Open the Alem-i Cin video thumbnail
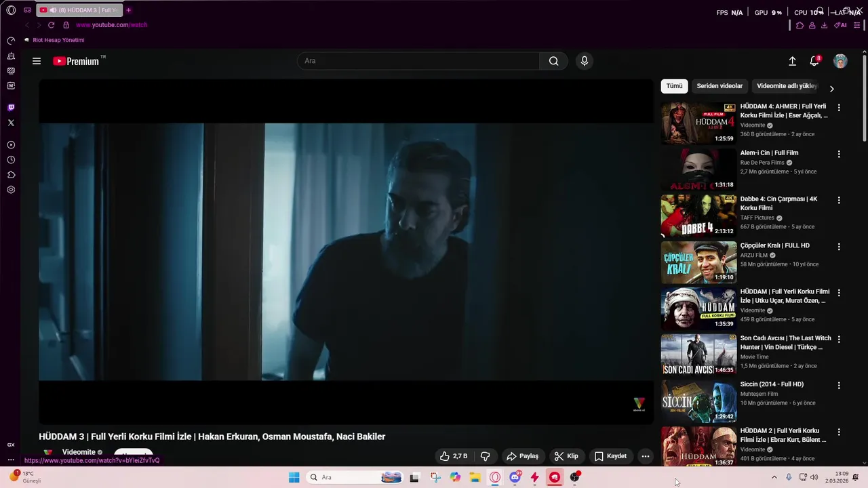Viewport: 868px width, 488px height. [x=698, y=169]
